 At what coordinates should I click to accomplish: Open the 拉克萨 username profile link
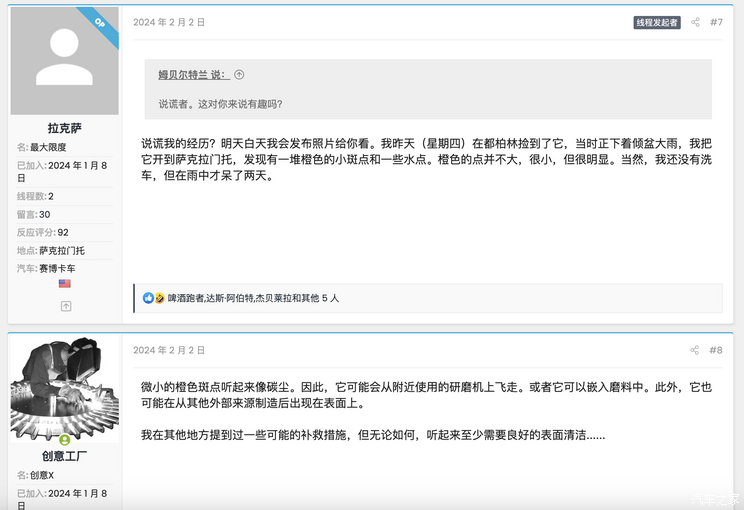[x=65, y=128]
